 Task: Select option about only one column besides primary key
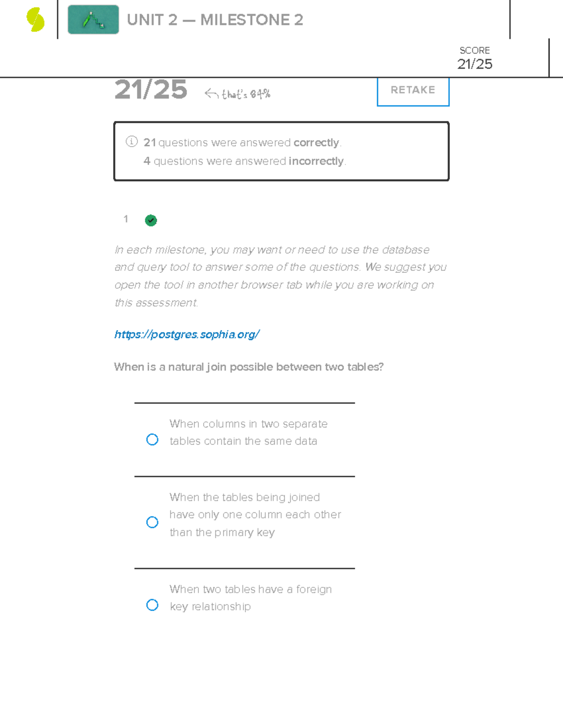(x=152, y=521)
